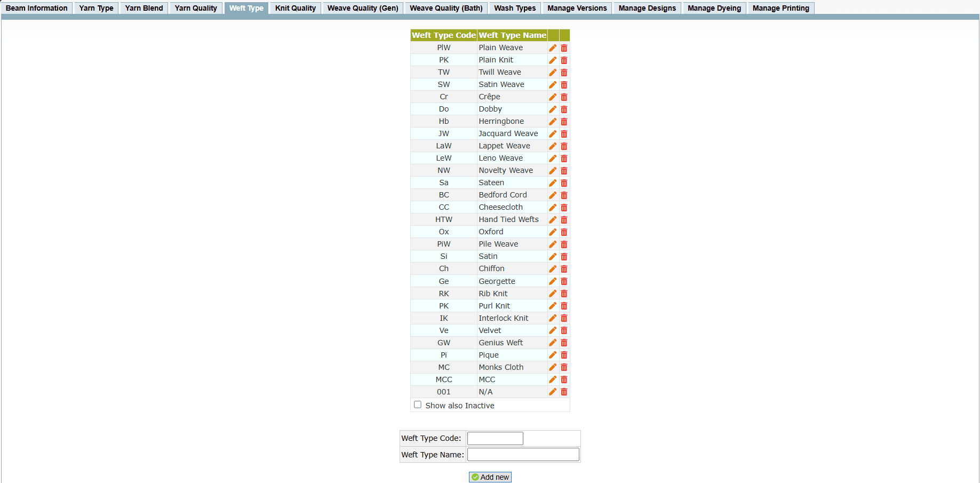Viewport: 980px width, 483px height.
Task: Delete the N/A weft type row
Action: [564, 392]
